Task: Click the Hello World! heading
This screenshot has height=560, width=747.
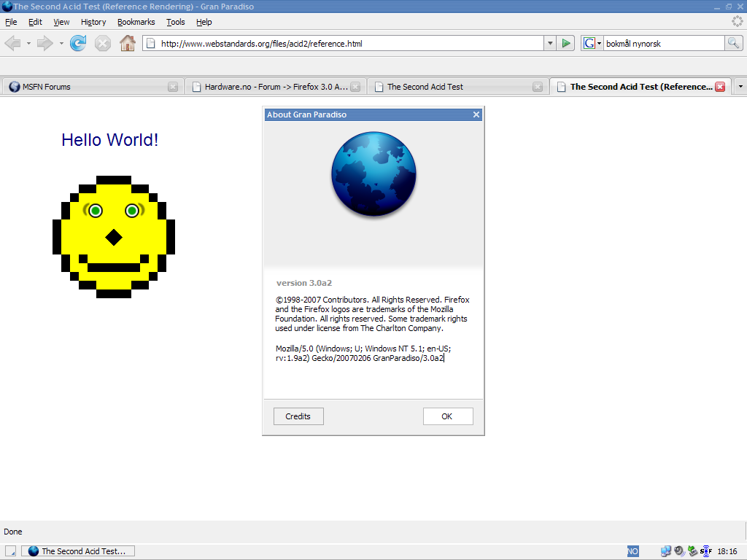Action: point(110,140)
